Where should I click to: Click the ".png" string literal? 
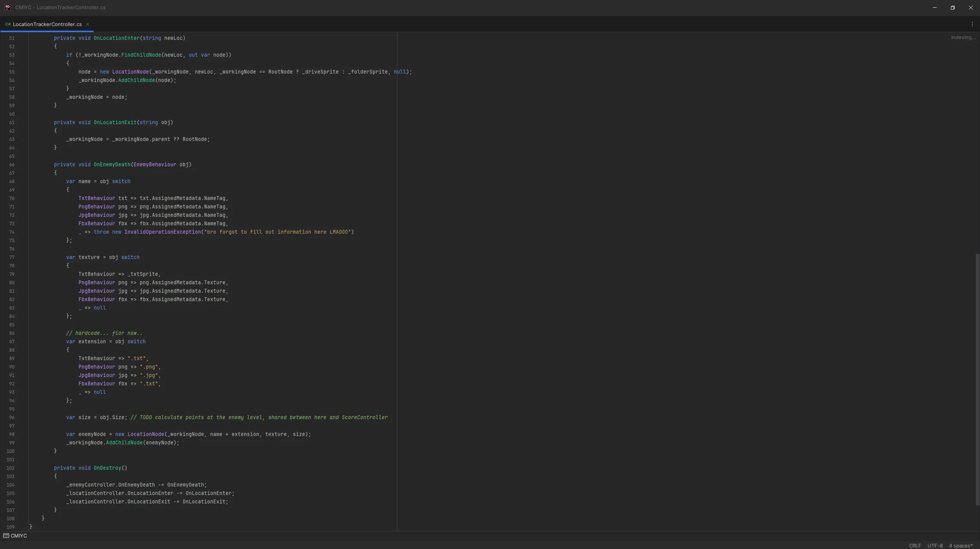(149, 367)
